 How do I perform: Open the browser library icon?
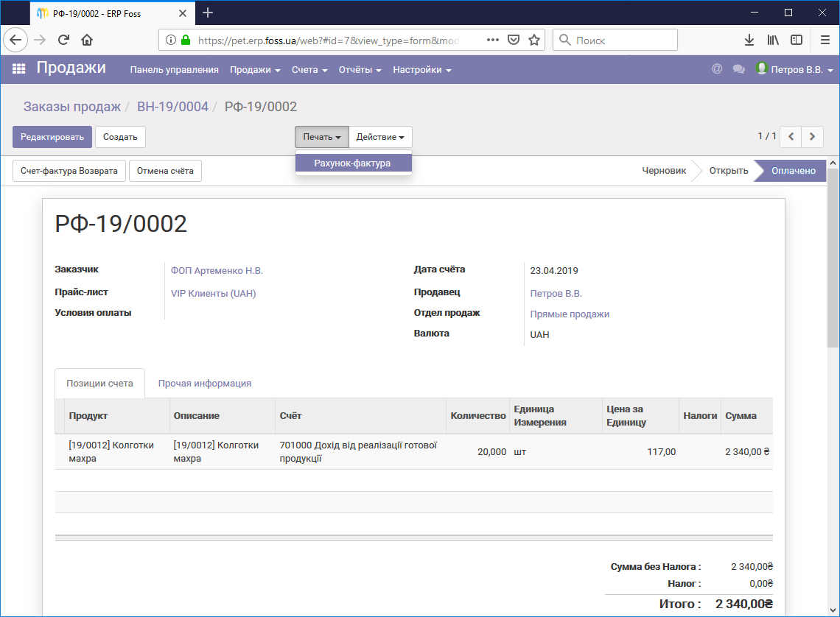click(x=772, y=40)
